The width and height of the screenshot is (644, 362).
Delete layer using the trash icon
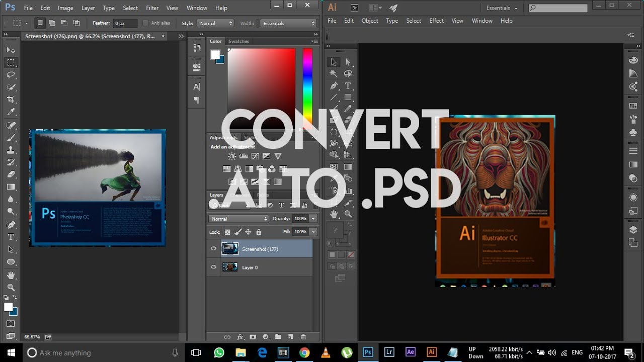[x=303, y=337]
